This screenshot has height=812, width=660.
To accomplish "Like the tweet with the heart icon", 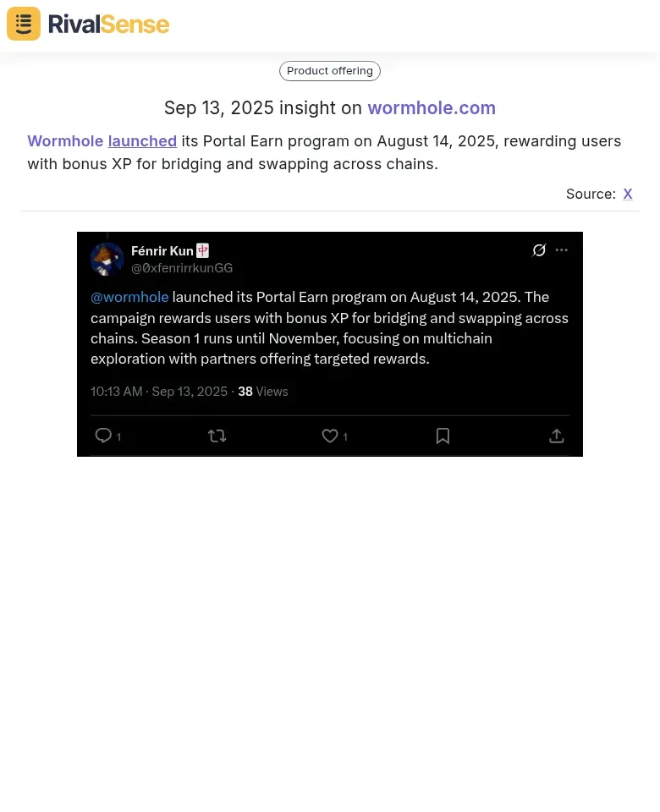I will click(330, 436).
